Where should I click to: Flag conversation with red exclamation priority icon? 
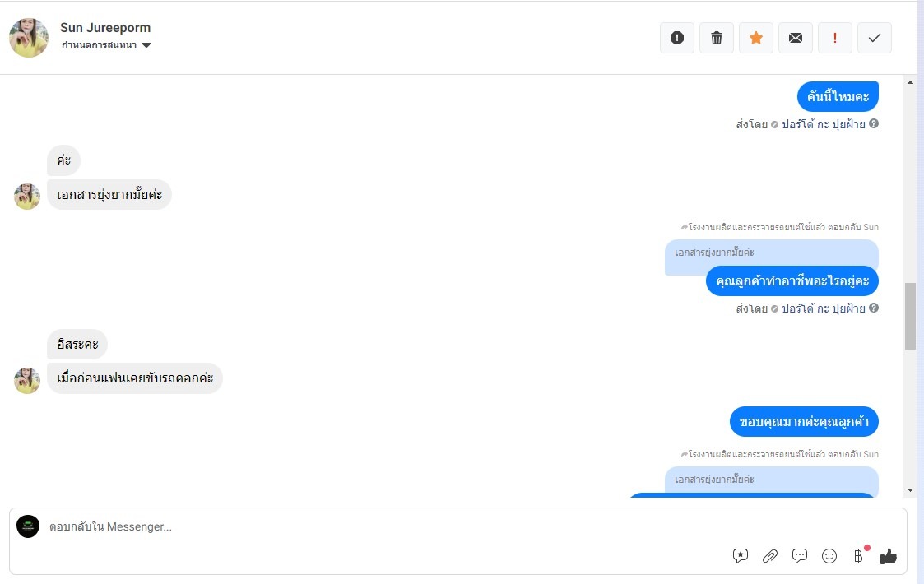tap(835, 38)
